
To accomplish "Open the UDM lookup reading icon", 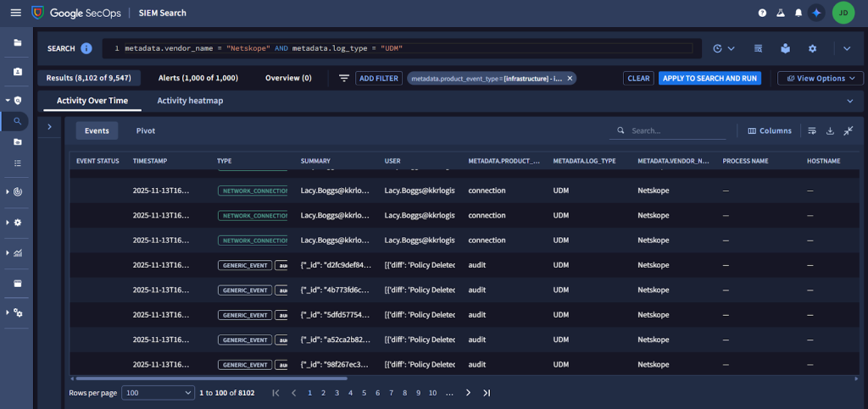I will [786, 48].
